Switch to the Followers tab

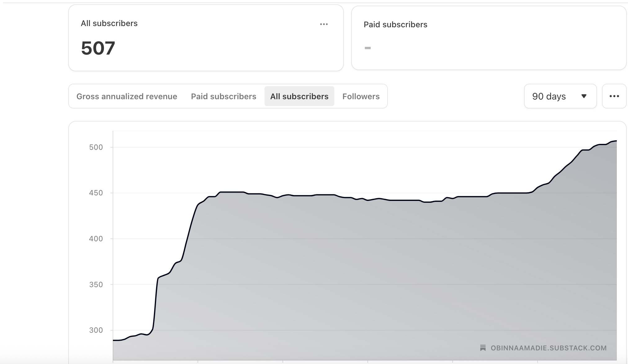click(361, 96)
